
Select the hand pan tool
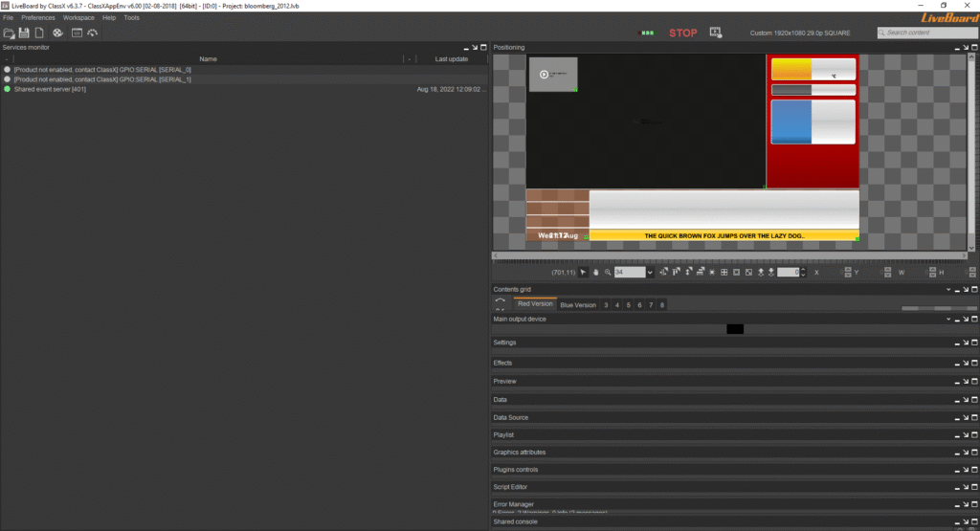[595, 273]
